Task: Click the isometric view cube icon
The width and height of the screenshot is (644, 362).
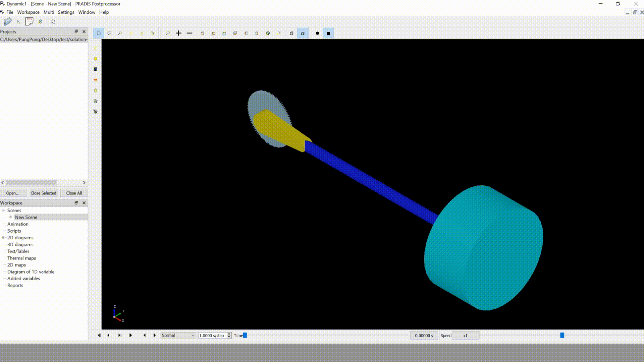Action: [x=268, y=33]
